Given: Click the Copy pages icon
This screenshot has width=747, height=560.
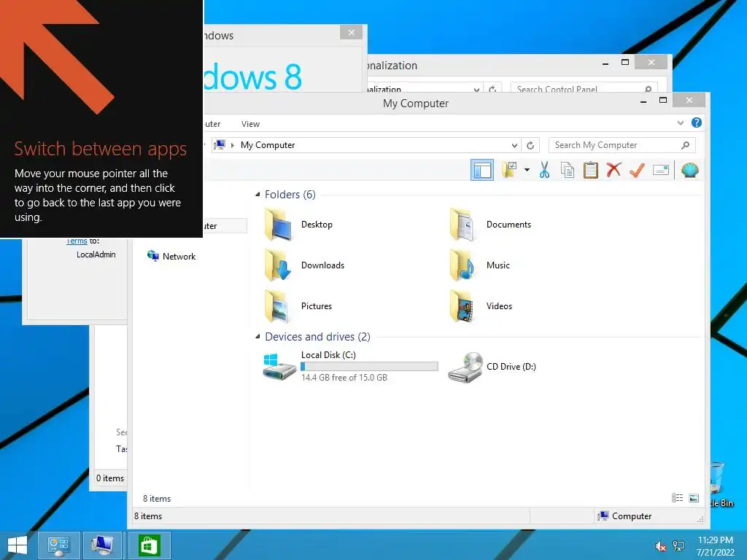Looking at the screenshot, I should point(568,170).
